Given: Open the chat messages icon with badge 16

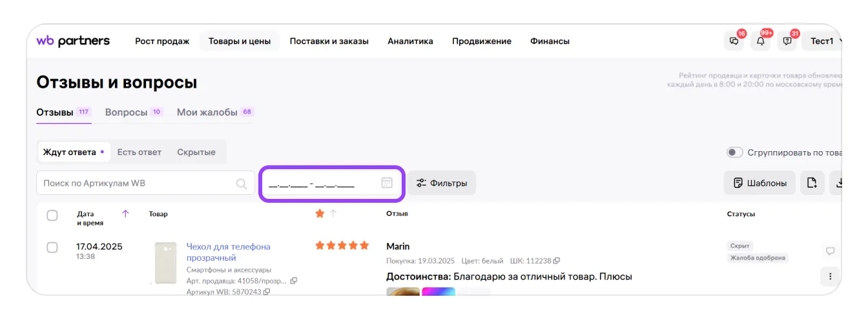Looking at the screenshot, I should click(x=734, y=41).
